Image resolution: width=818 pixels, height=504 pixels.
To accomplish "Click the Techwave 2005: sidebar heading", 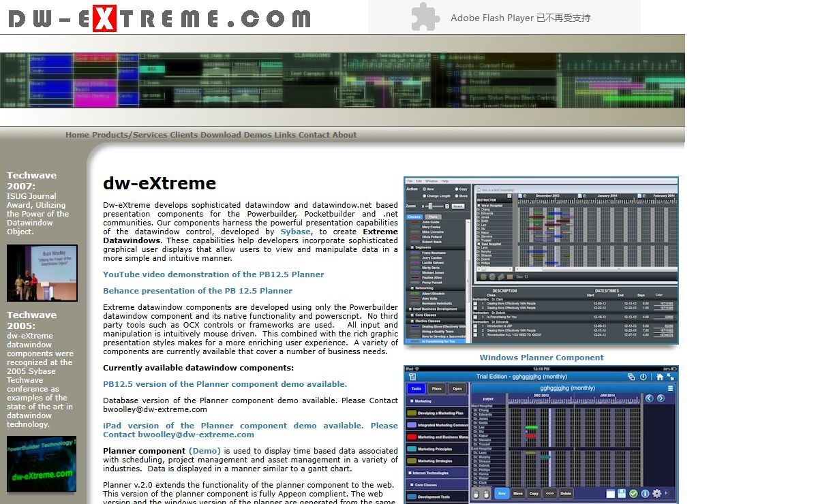I will point(32,320).
